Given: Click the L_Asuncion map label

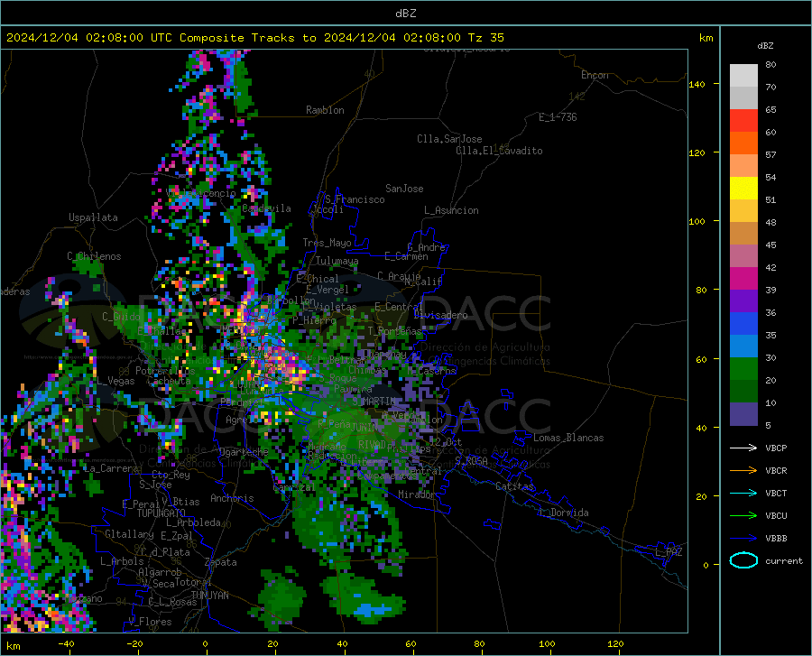Looking at the screenshot, I should (451, 210).
